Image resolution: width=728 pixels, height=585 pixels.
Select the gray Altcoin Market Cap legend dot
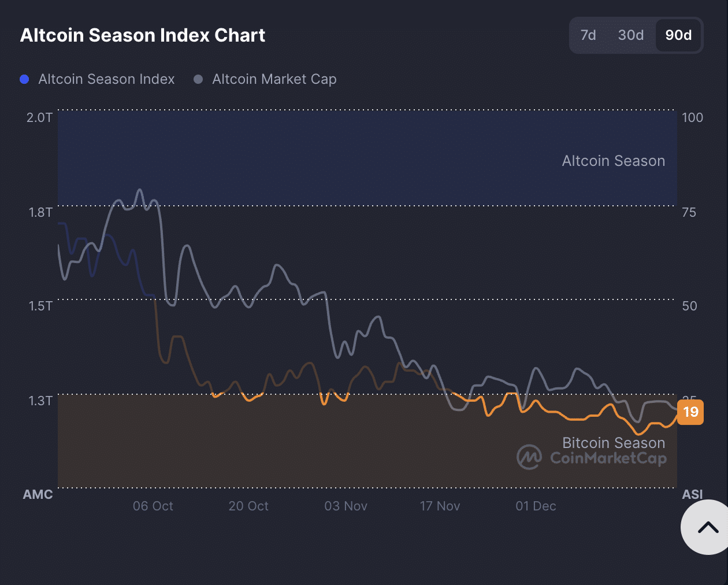199,79
